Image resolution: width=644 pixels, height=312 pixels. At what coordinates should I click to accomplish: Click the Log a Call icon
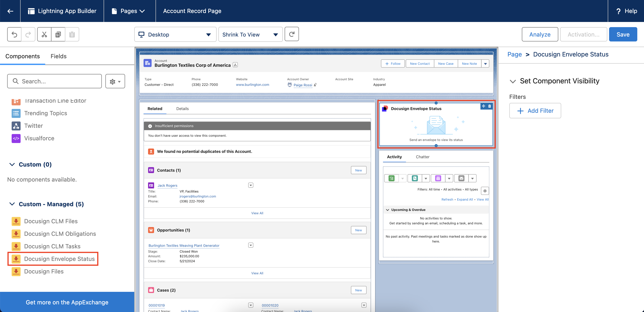coord(415,178)
